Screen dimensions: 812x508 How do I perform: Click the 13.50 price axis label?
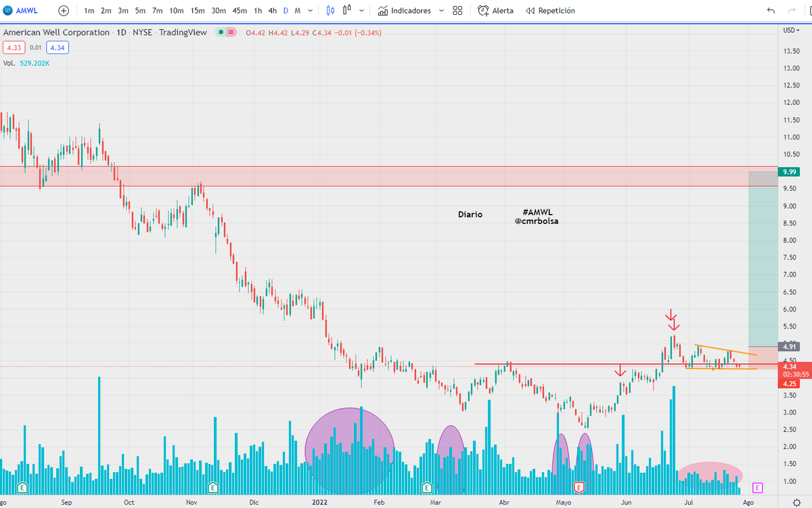click(x=792, y=51)
